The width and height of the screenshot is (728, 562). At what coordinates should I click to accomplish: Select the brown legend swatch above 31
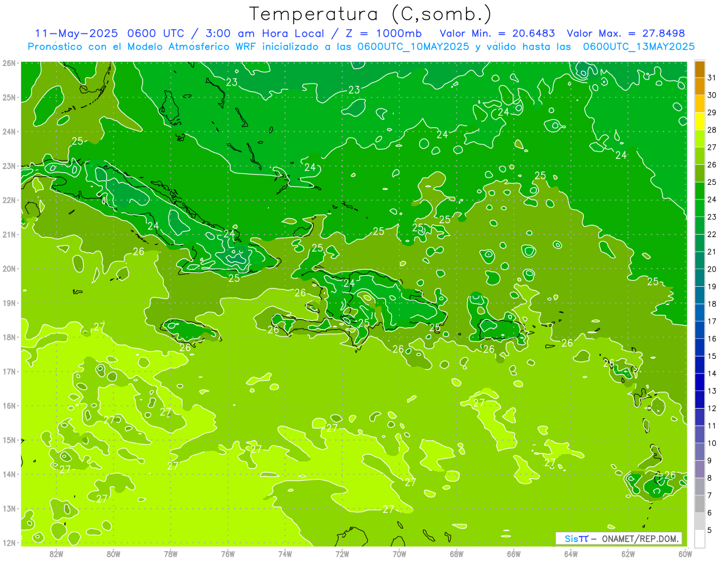[x=699, y=69]
